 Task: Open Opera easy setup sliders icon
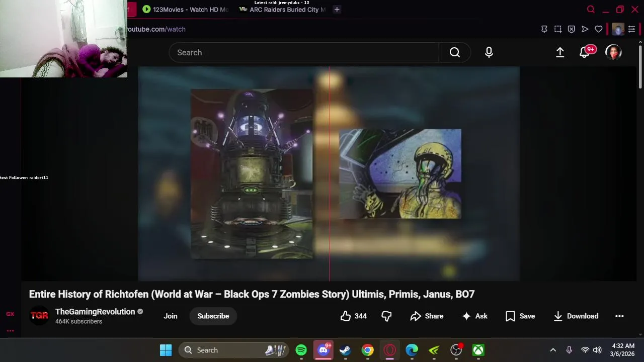click(x=631, y=29)
